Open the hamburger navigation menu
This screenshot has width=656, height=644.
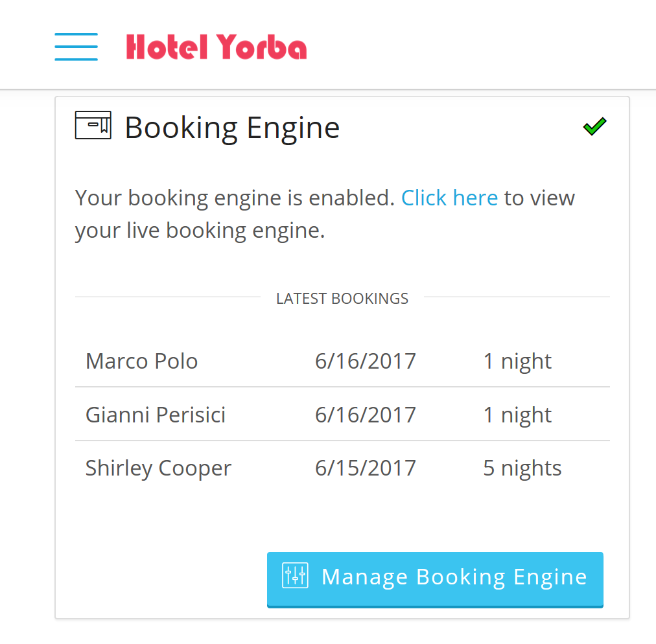(76, 47)
